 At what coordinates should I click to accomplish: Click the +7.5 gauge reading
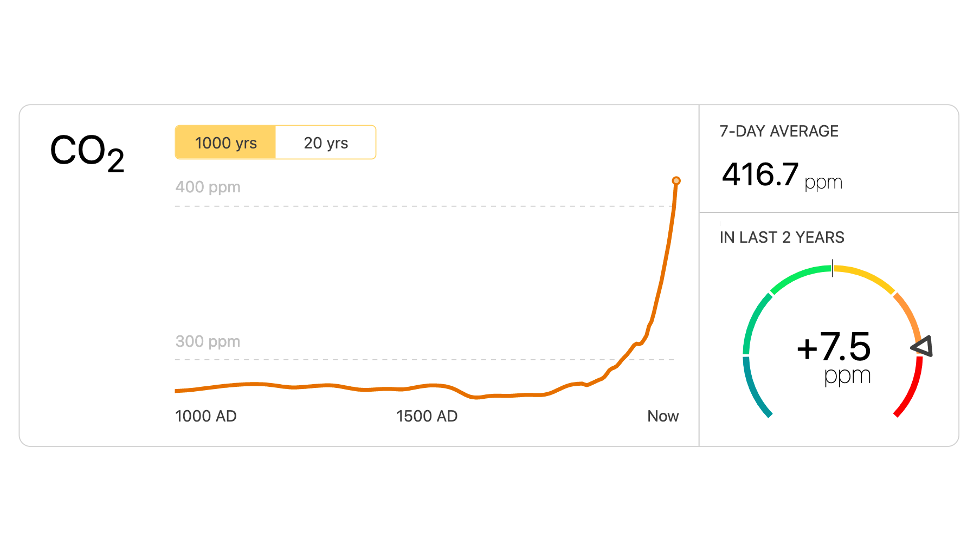(834, 347)
